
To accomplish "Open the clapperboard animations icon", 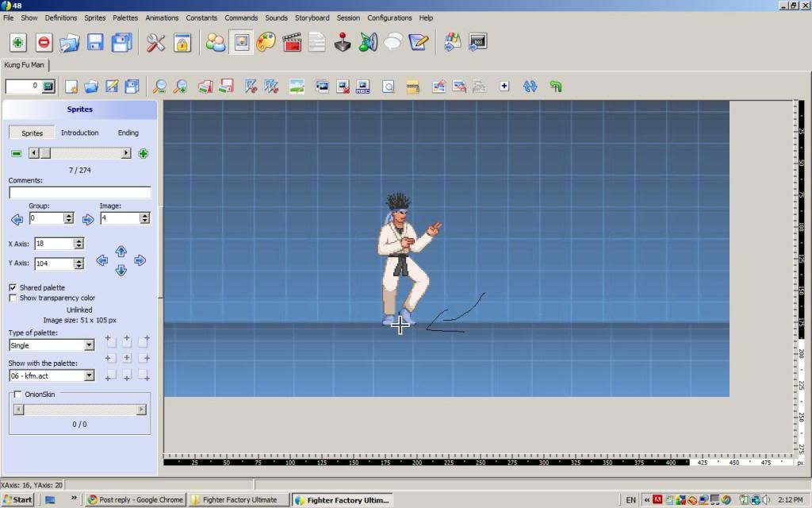I will (x=292, y=43).
